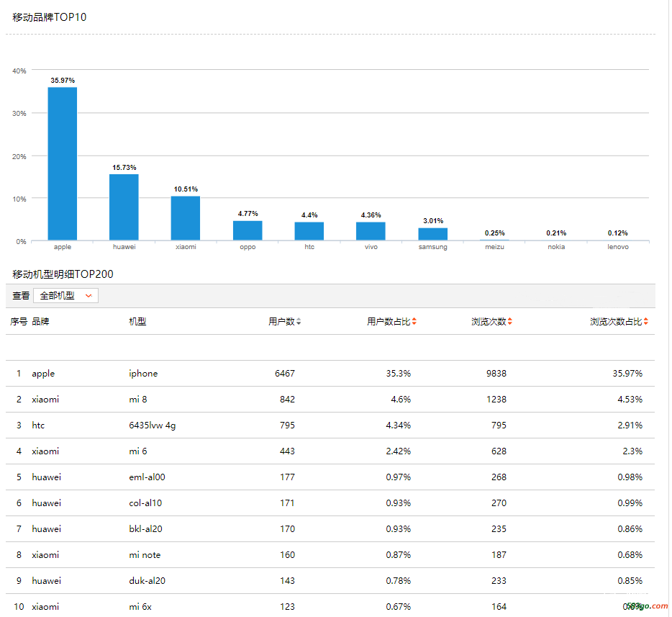Screen dimensions: 672x617
Task: Click the 10.51% label above xiaomi bar
Action: click(x=186, y=189)
